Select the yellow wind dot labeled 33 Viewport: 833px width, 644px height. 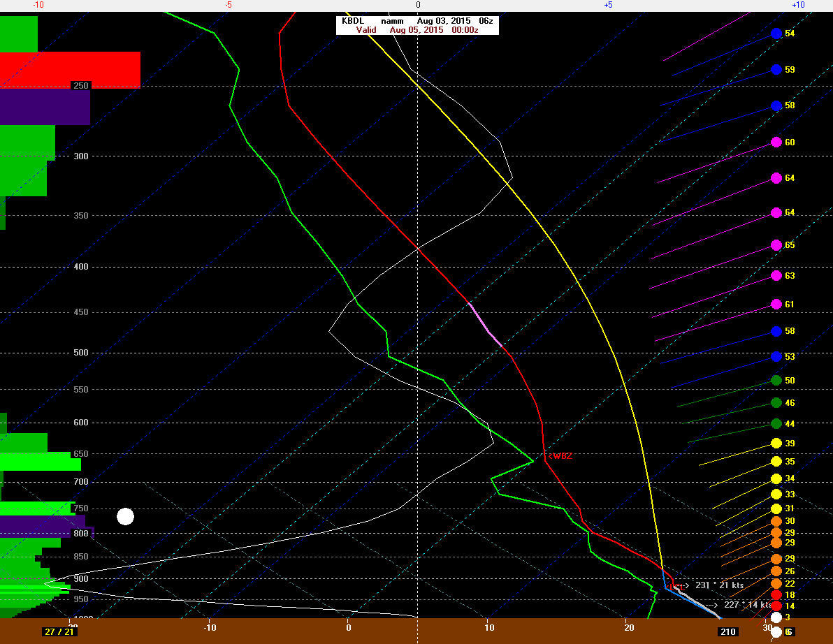[776, 495]
